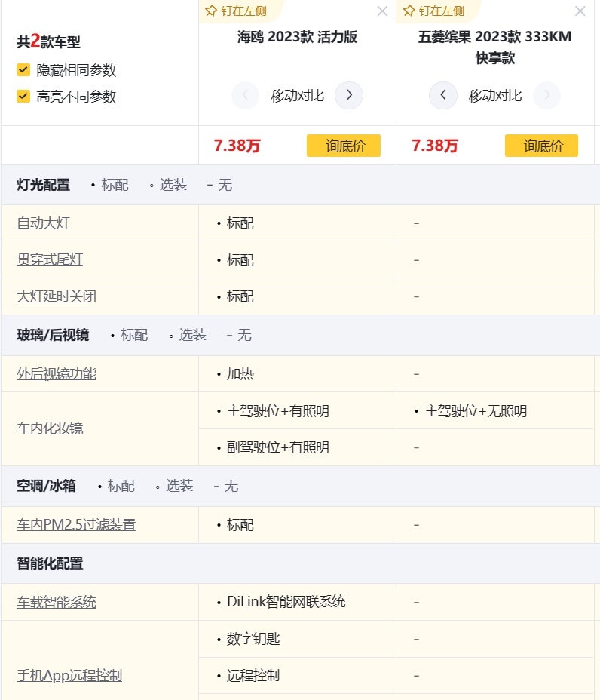Ask lowest price for 五菱缤果 2023款
600x700 pixels.
[x=541, y=146]
